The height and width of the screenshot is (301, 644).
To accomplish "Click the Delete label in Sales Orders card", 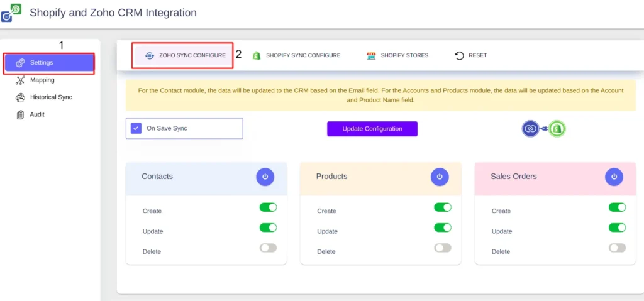I will click(x=501, y=252).
